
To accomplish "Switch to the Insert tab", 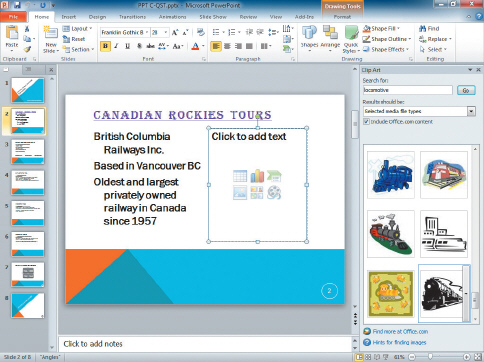I will click(68, 17).
